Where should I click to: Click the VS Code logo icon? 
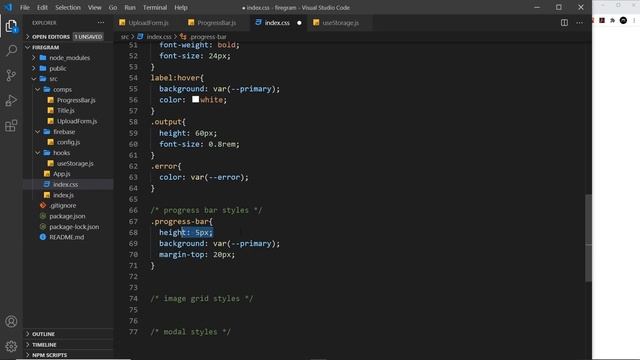point(8,7)
